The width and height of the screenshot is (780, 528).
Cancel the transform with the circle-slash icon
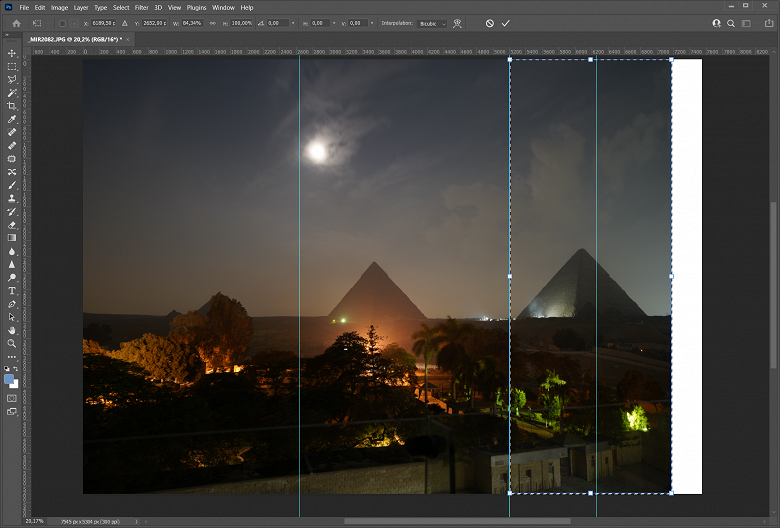pyautogui.click(x=489, y=23)
